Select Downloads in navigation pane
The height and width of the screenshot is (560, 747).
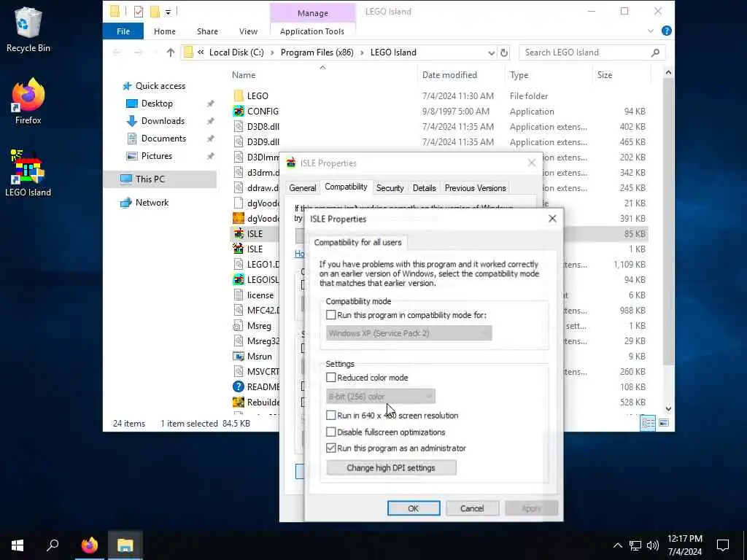(x=163, y=120)
